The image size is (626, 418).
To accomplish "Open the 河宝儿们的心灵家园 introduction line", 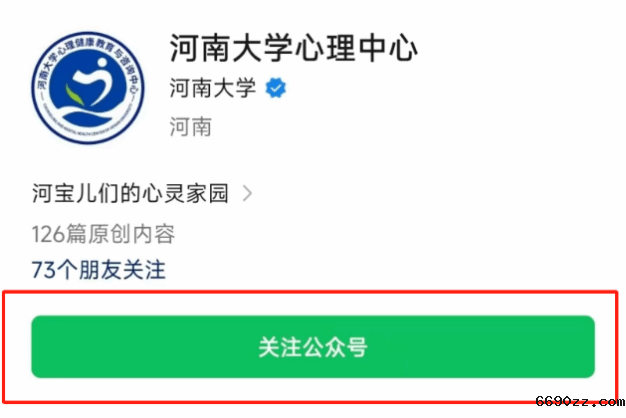I will [131, 193].
